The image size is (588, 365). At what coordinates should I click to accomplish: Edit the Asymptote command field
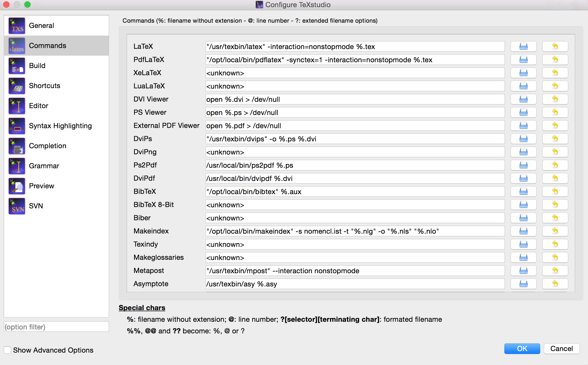coord(355,284)
